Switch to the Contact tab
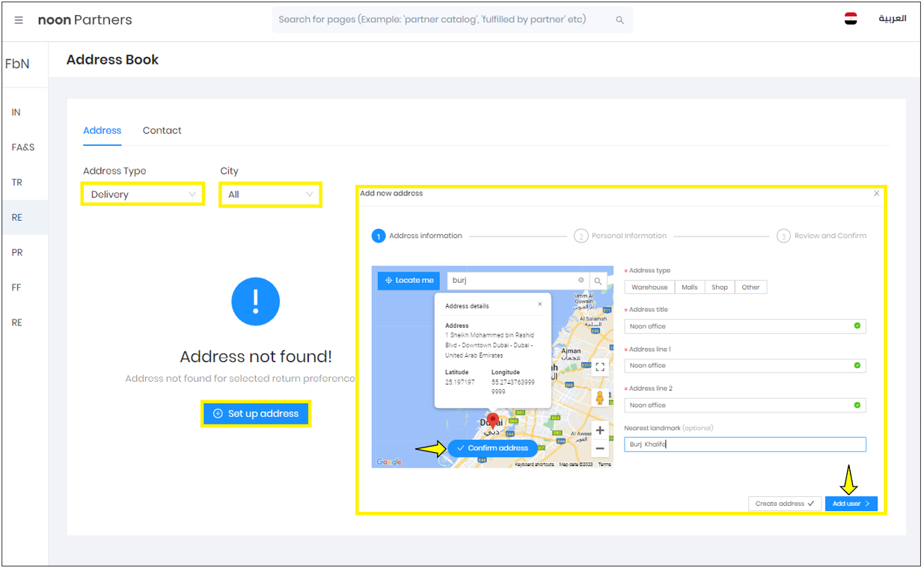The image size is (924, 568). click(x=162, y=130)
